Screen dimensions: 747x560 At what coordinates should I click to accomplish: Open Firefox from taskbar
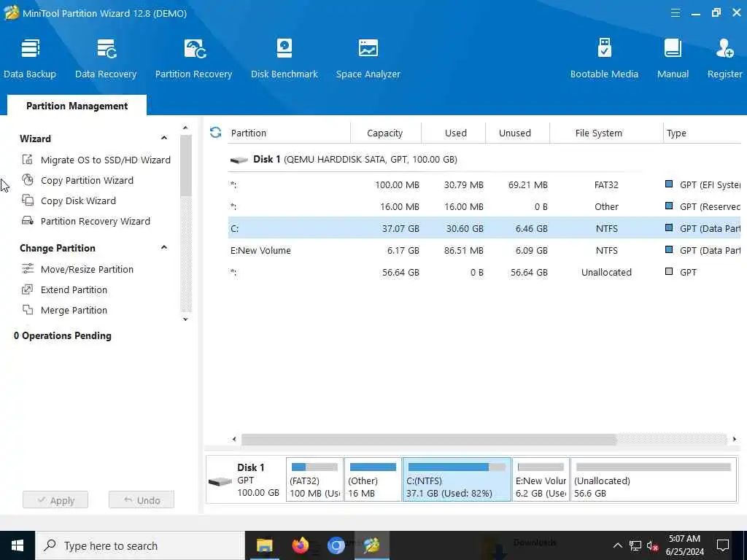(300, 545)
